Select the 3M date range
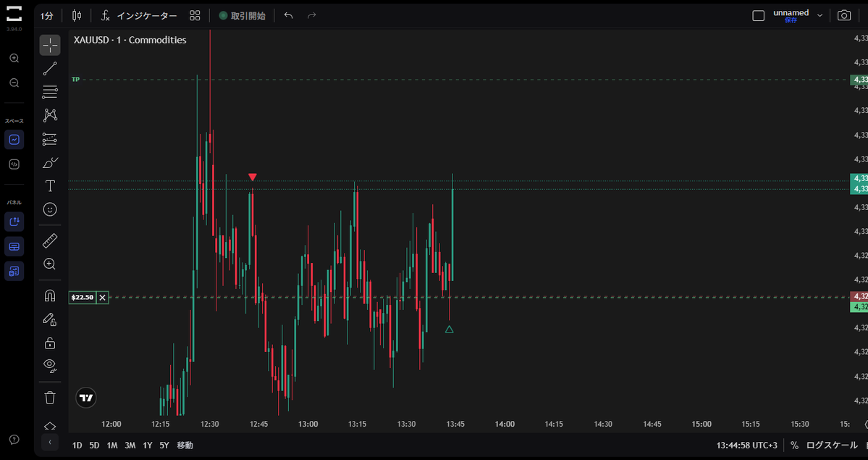The height and width of the screenshot is (460, 868). (130, 445)
